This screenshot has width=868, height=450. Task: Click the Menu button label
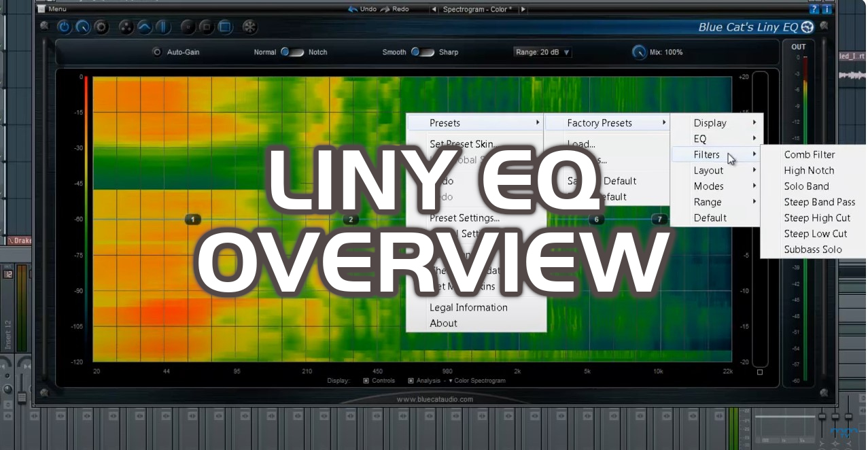[x=57, y=9]
